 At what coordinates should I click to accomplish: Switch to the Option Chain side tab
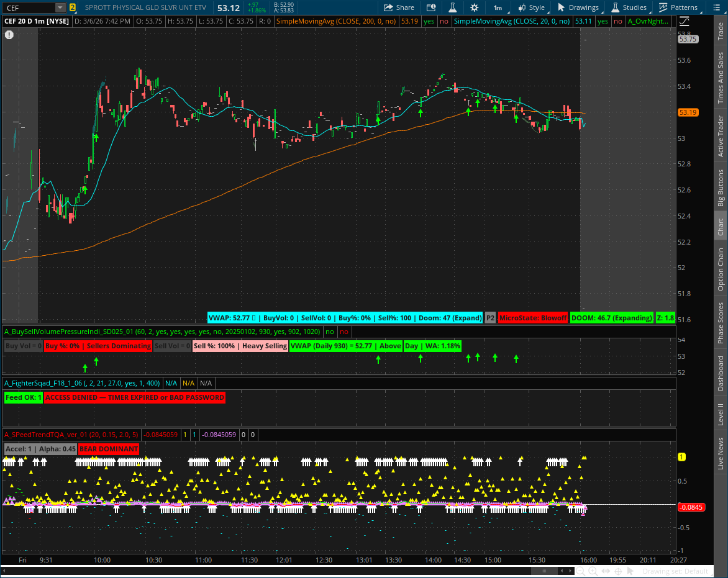(721, 269)
